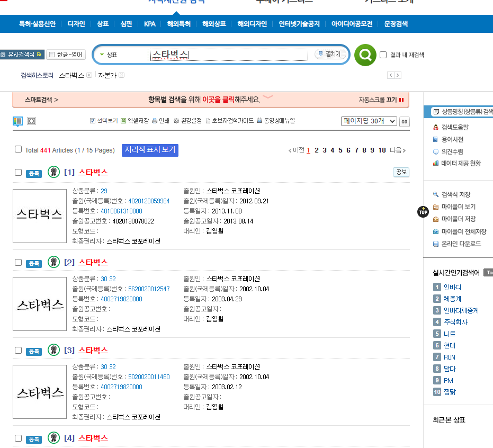Open 동영상메뉴얼 video manual

pos(276,121)
